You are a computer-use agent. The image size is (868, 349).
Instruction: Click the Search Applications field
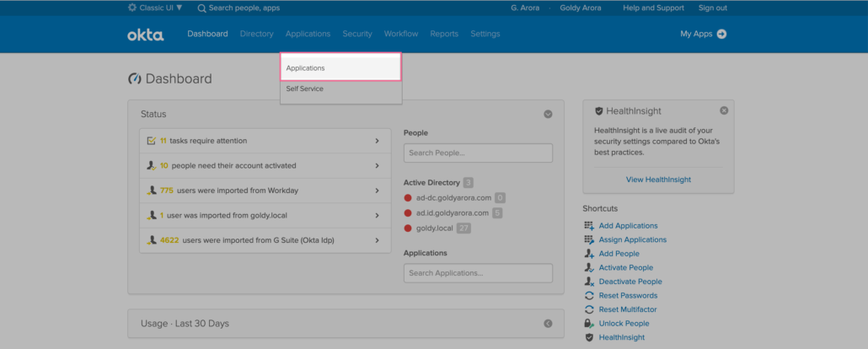(x=479, y=273)
